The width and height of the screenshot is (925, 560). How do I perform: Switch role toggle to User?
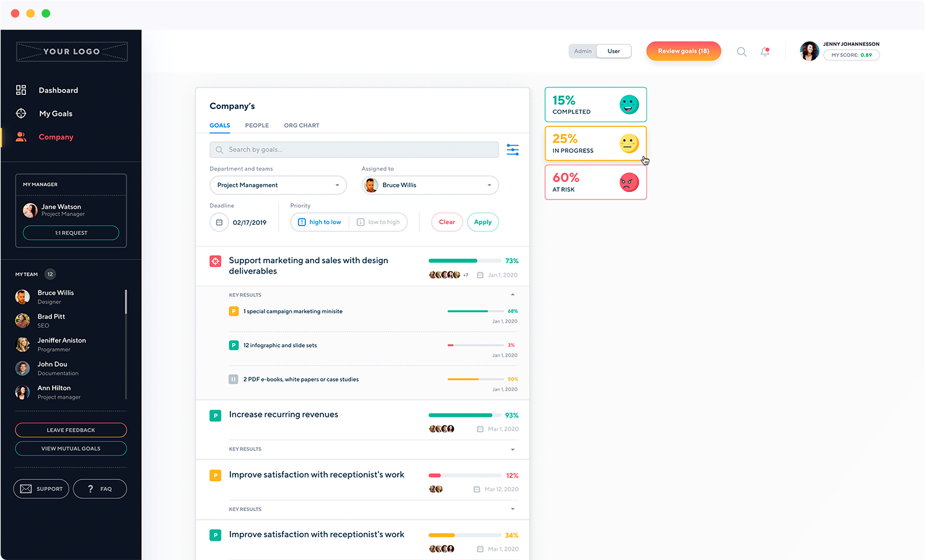tap(614, 51)
